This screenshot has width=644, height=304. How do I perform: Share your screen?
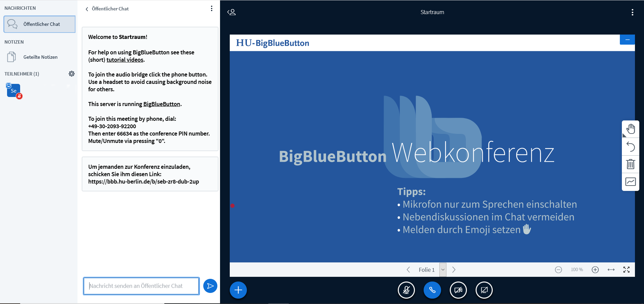click(484, 290)
